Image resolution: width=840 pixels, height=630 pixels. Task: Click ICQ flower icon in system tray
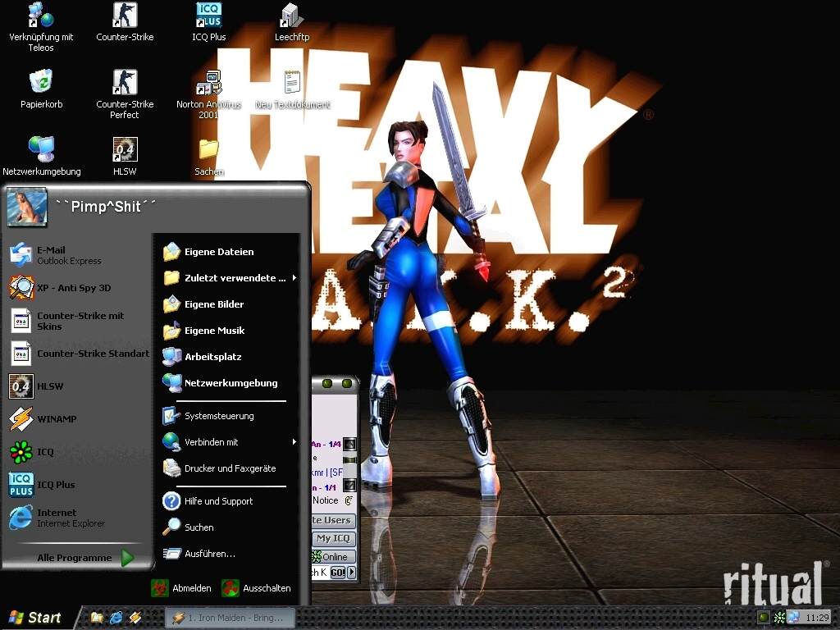(780, 618)
